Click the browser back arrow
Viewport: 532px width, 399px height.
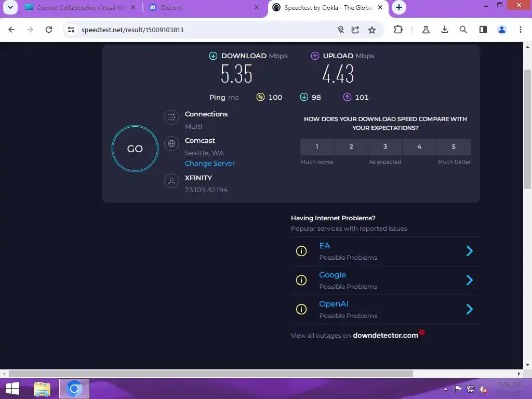coord(11,30)
